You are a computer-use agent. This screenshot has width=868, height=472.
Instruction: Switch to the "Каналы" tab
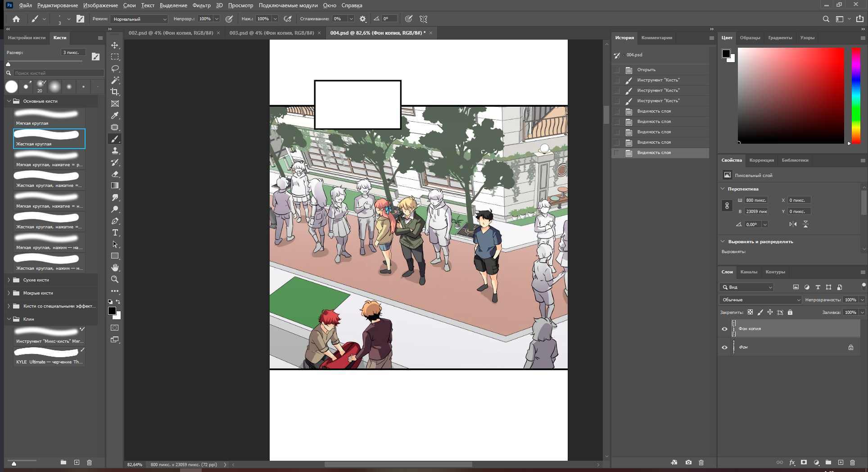[749, 272]
